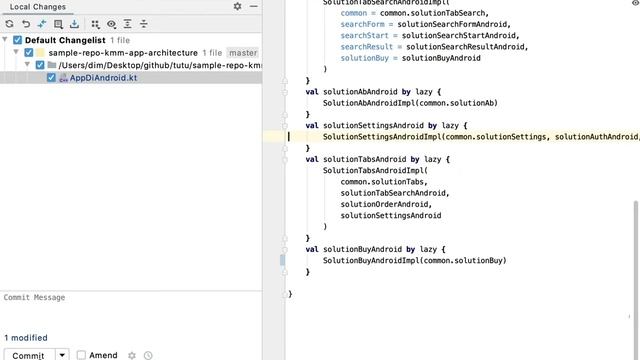Select the AppDiAndroid.kt file row
Viewport: 640px width, 360px height.
[x=131, y=78]
